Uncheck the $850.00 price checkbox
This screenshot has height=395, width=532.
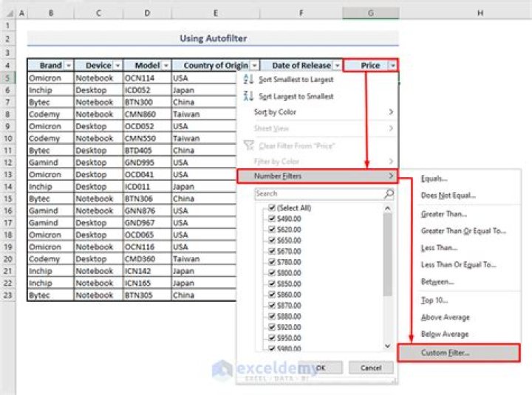click(271, 284)
